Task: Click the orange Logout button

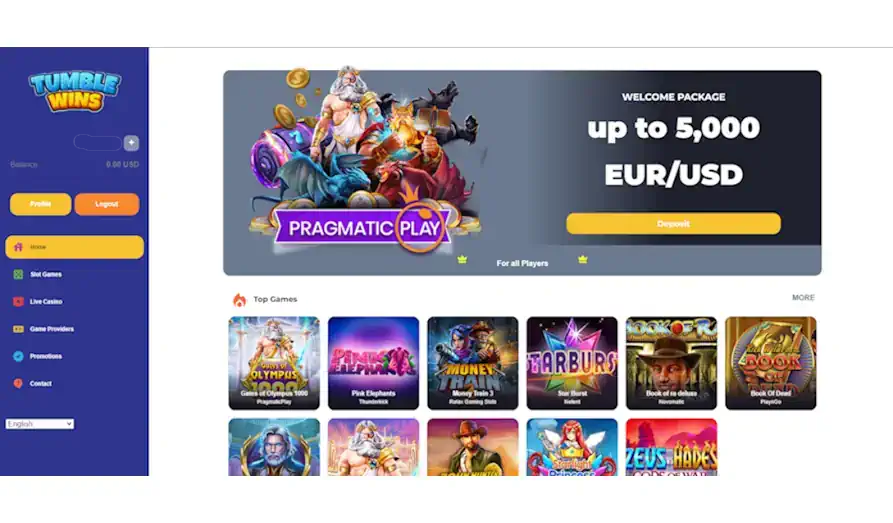Action: pyautogui.click(x=106, y=204)
